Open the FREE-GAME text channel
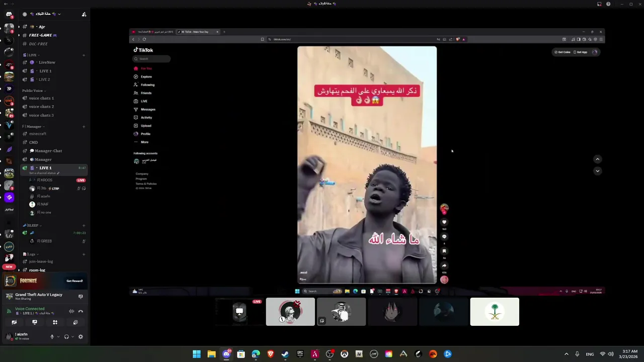Viewport: 644px width, 362px height. [54, 35]
